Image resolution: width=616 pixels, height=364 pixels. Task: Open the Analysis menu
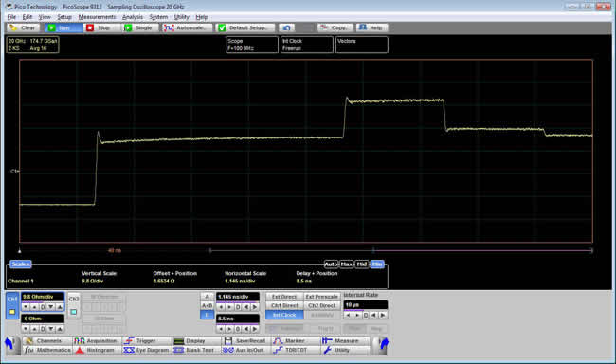tap(133, 17)
